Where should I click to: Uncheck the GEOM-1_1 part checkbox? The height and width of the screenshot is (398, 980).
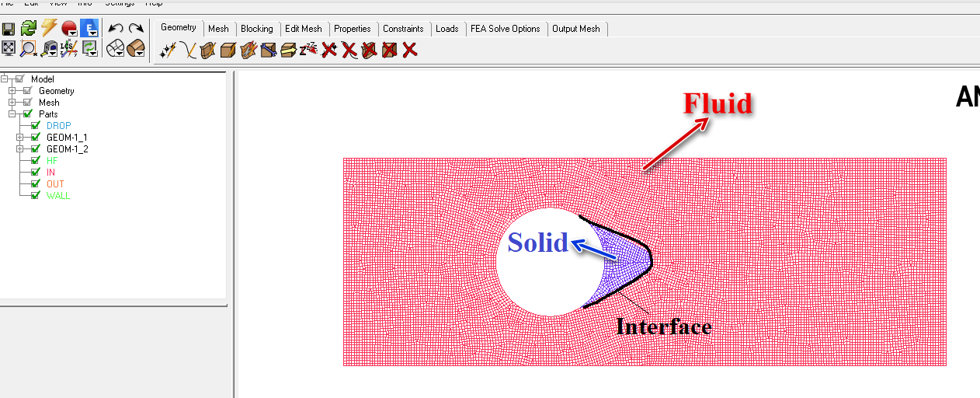pyautogui.click(x=35, y=138)
